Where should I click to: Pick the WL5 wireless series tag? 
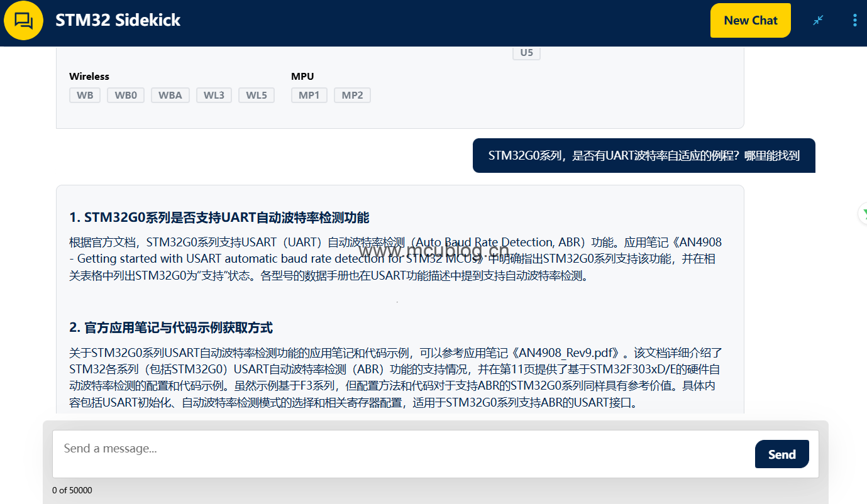tap(257, 96)
